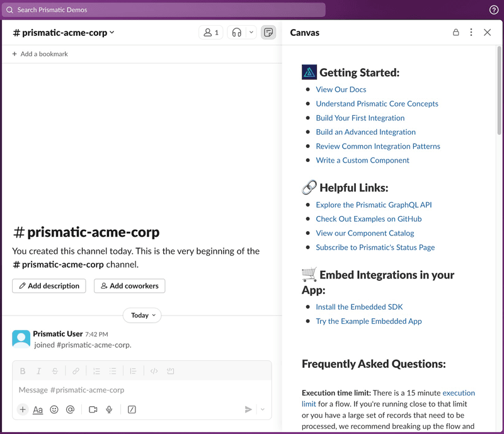Toggle text formatting with the Aa icon
Viewport: 504px width, 434px height.
pos(38,409)
